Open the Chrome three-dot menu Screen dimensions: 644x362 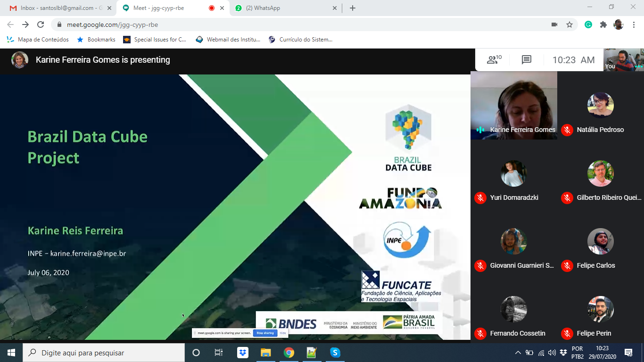point(633,25)
